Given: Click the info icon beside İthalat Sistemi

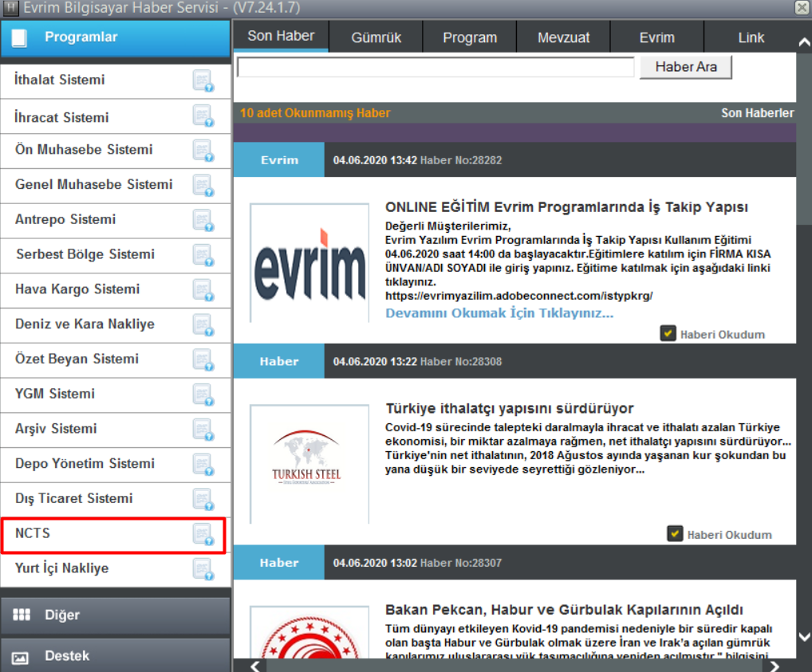Looking at the screenshot, I should (203, 81).
